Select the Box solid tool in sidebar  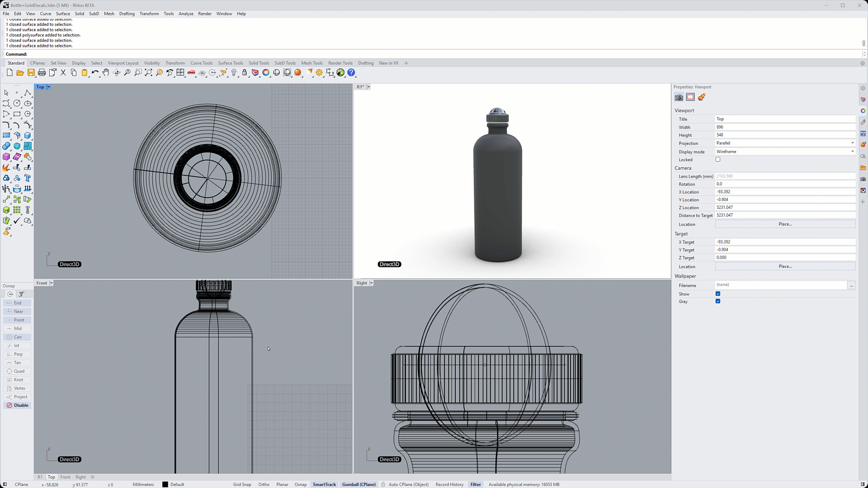point(28,136)
